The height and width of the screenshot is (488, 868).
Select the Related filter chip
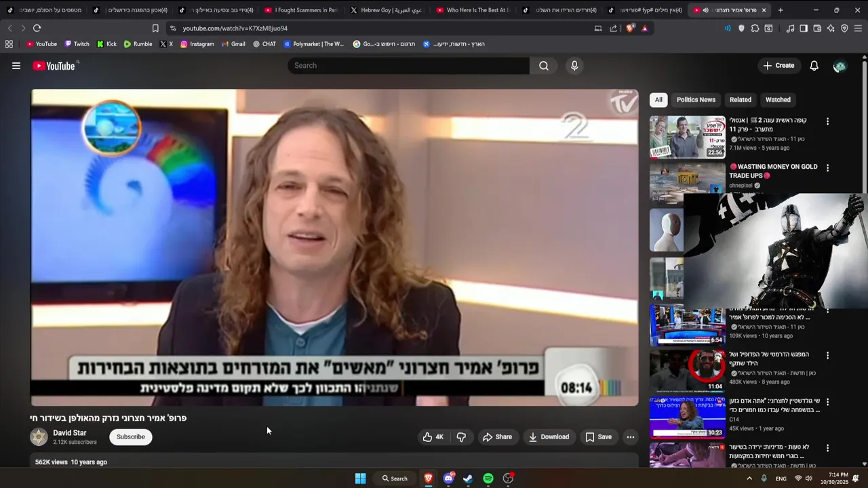point(741,100)
